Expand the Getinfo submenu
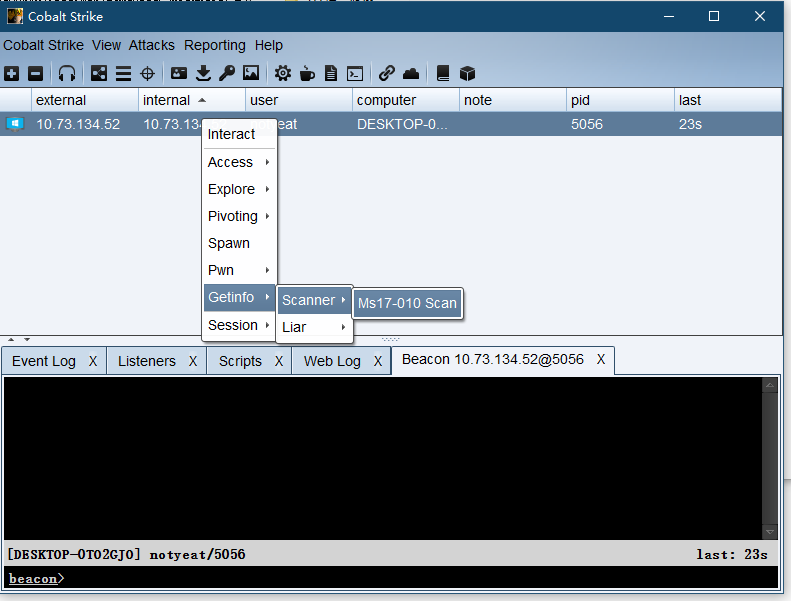 tap(239, 297)
